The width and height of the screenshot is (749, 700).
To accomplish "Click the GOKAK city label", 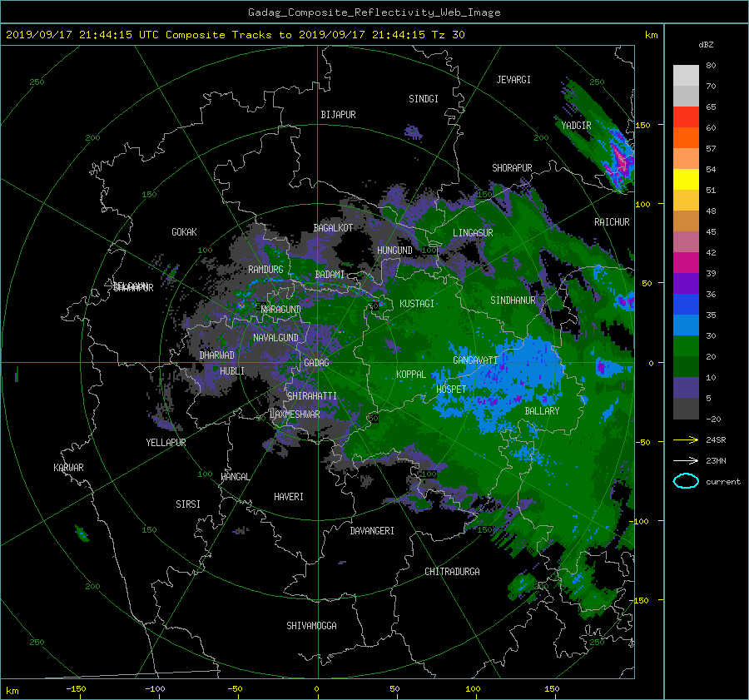I will (185, 231).
